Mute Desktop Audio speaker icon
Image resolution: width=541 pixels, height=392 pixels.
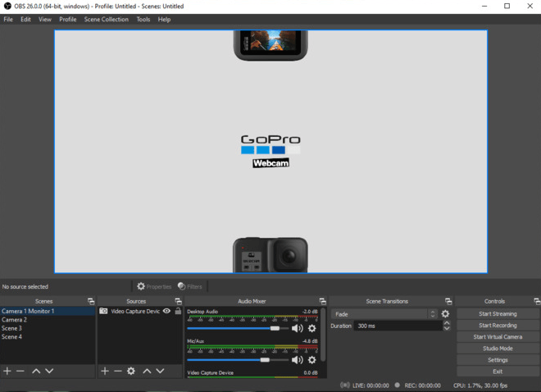point(297,328)
